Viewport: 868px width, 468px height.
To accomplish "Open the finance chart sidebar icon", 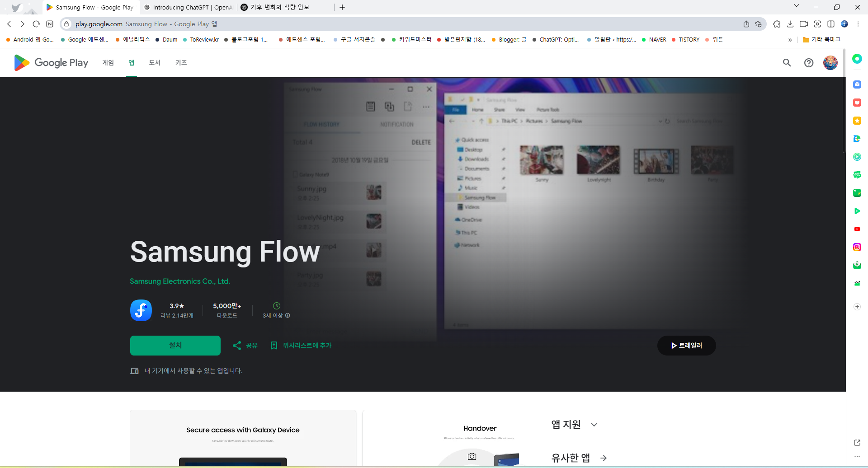I will pyautogui.click(x=857, y=283).
